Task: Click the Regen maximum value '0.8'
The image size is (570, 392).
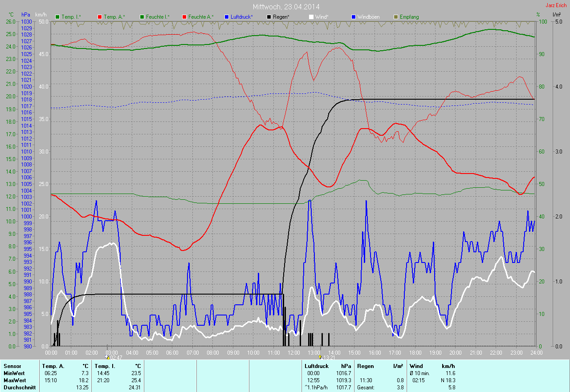Action: pyautogui.click(x=399, y=380)
